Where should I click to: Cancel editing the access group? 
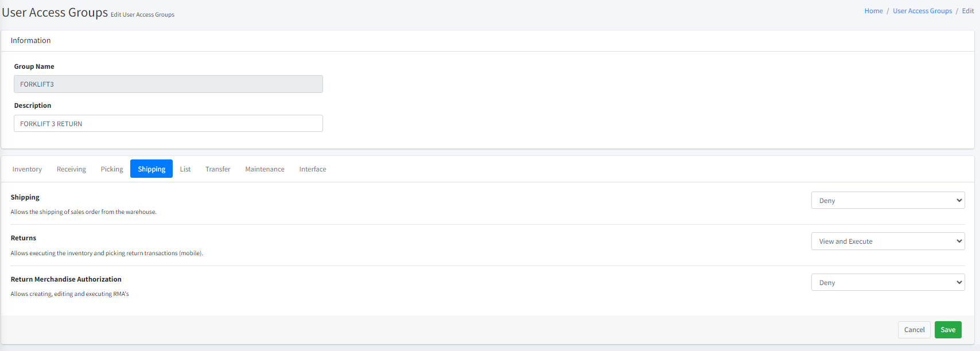click(x=914, y=330)
